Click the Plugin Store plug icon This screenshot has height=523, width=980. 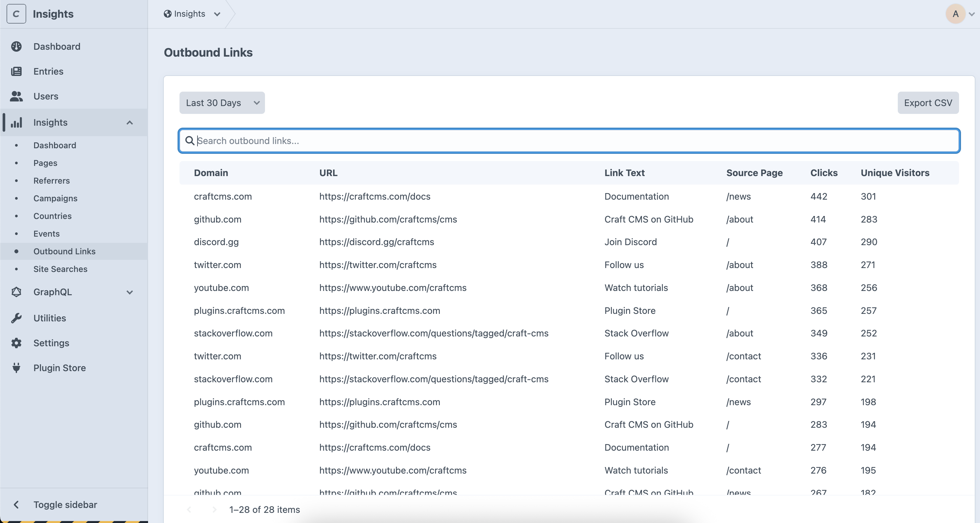coord(16,368)
